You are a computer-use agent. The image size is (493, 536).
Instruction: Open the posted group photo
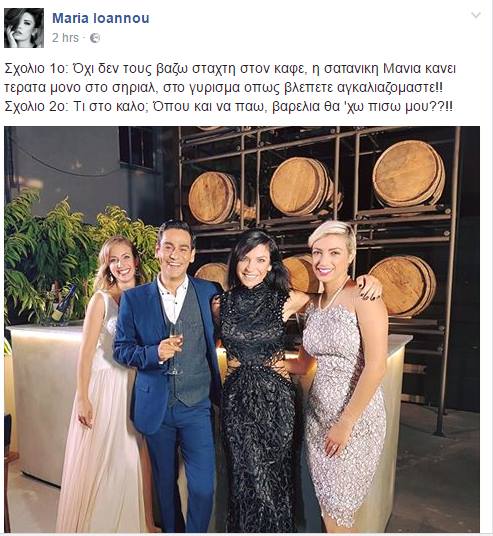coord(242,329)
